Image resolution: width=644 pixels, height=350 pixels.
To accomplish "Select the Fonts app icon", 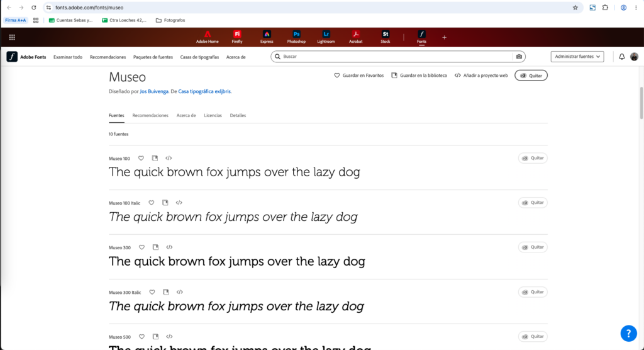I will pyautogui.click(x=421, y=37).
